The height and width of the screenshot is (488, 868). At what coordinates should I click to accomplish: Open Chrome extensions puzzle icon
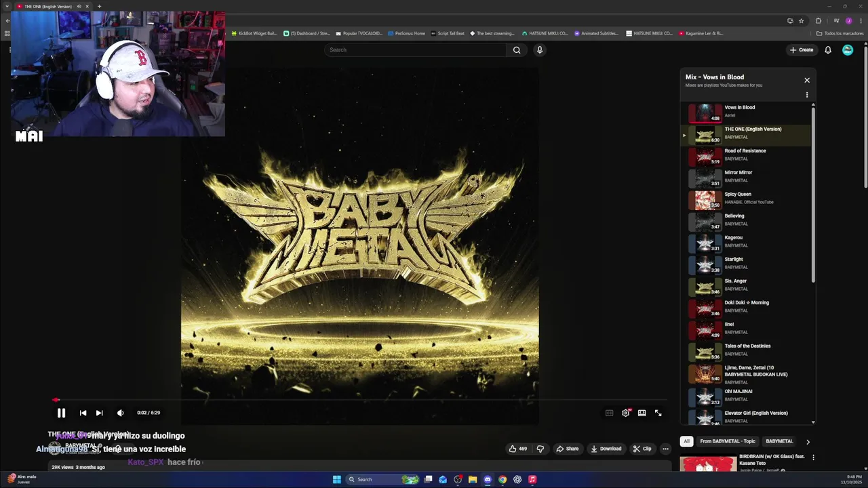[x=818, y=21]
